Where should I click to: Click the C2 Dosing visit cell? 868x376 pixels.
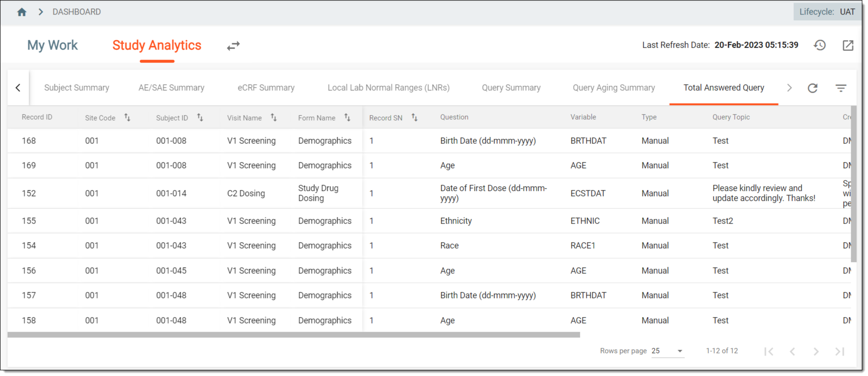[x=246, y=194]
